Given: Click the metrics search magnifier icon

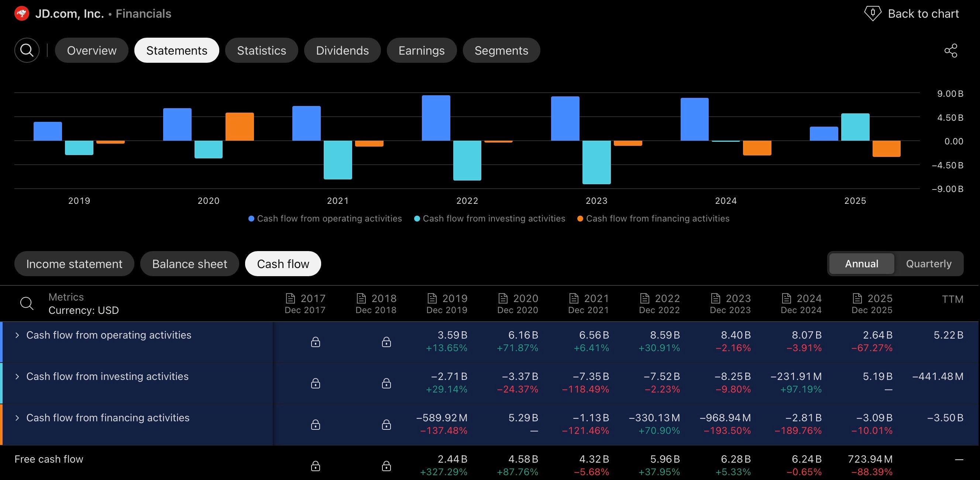Looking at the screenshot, I should coord(27,304).
